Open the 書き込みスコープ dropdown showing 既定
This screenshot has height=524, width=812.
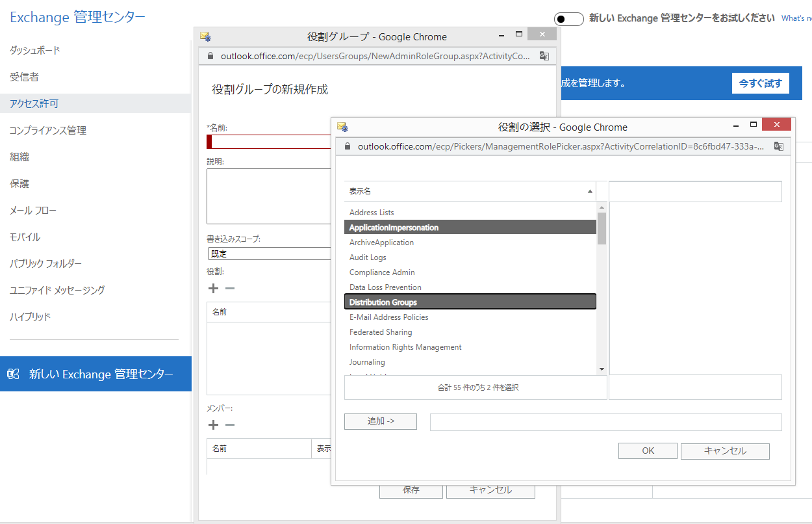click(269, 254)
